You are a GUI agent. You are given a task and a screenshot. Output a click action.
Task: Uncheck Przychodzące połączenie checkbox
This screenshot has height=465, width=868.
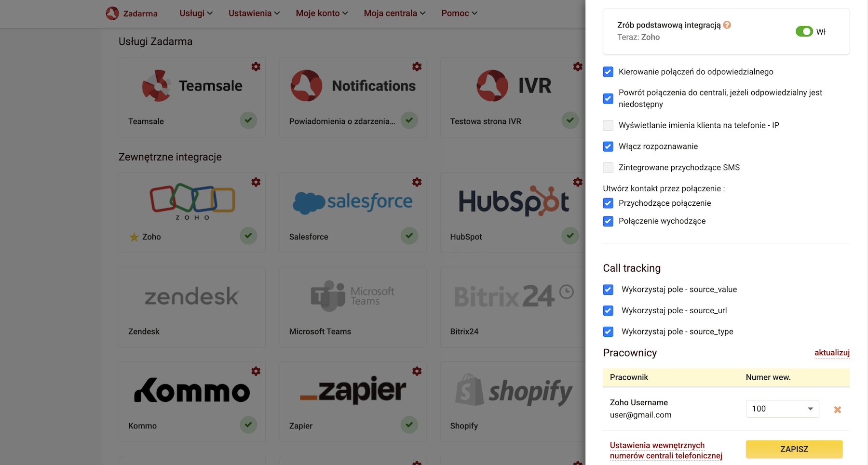coord(608,203)
